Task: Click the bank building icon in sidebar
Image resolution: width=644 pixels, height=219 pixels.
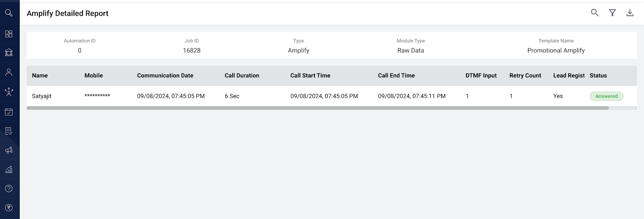Action: coord(9,52)
